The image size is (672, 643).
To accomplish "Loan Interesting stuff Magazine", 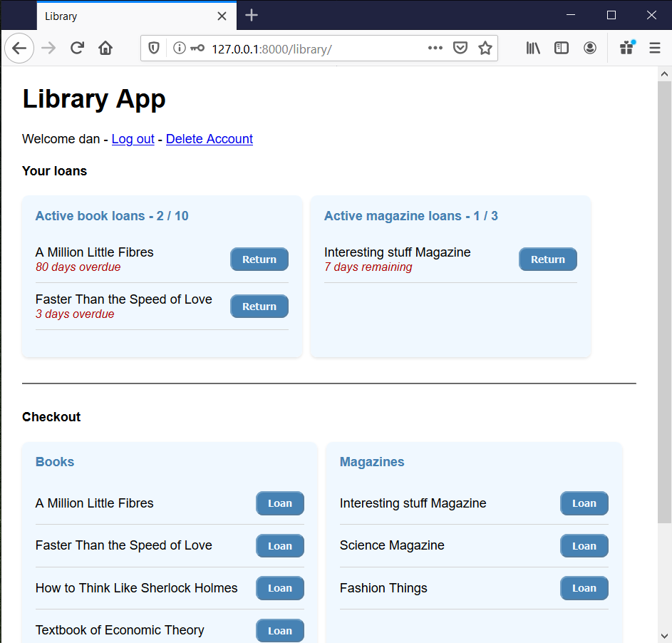I will coord(584,503).
